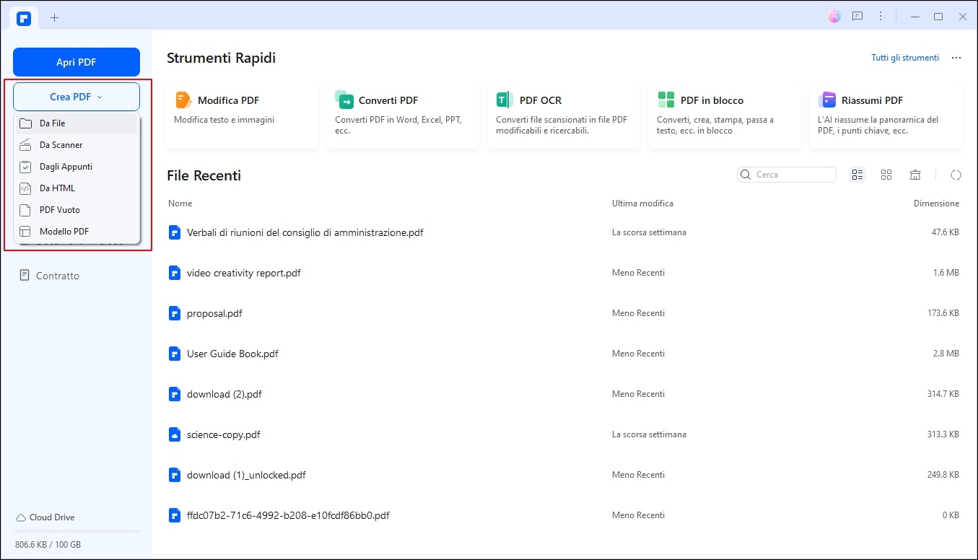Open the title bar three-dot menu
The image size is (978, 560).
[881, 17]
